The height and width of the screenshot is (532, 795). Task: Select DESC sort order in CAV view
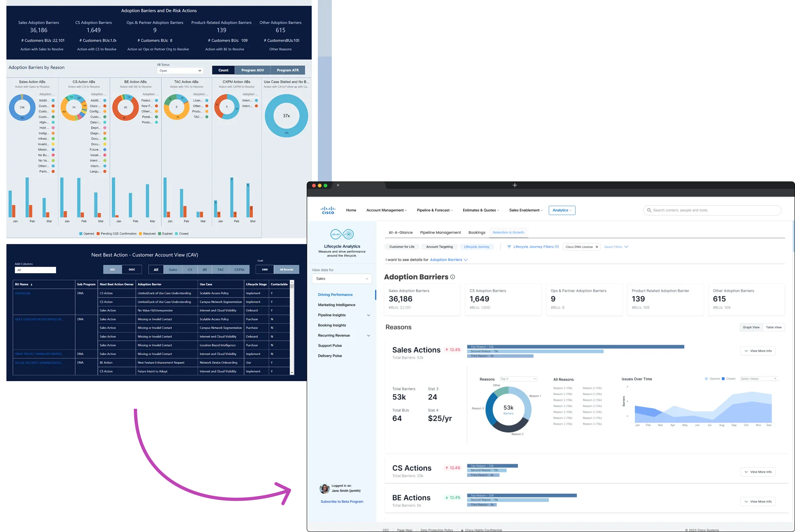click(x=132, y=269)
